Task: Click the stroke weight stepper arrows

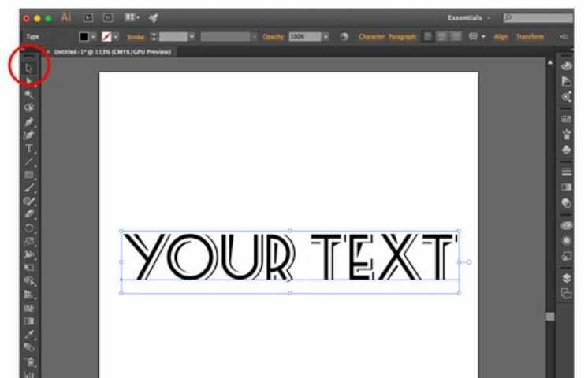Action: pos(154,37)
